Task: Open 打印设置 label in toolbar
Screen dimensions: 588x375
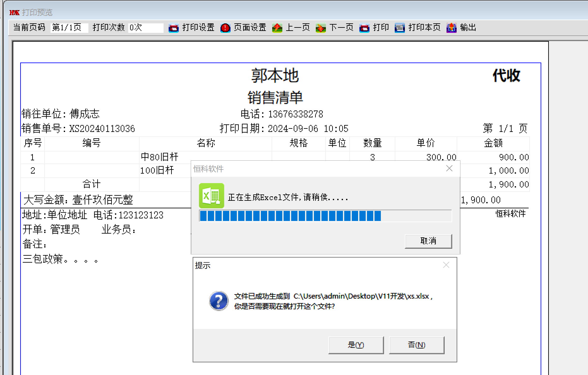Action: coord(198,27)
